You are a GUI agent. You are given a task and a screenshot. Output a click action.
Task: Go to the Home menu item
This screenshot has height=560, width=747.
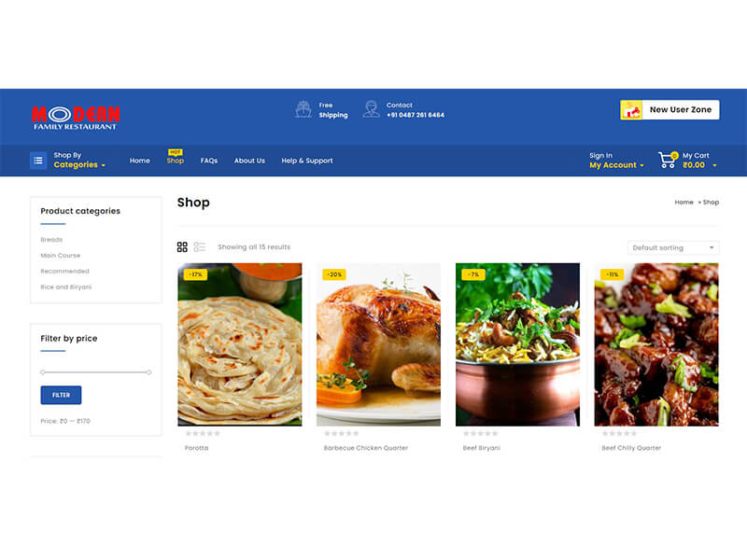(139, 161)
